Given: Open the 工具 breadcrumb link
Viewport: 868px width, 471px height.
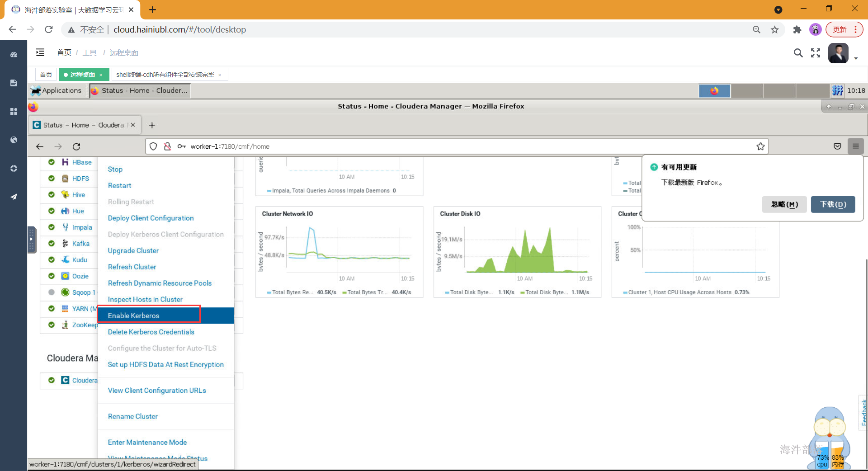Looking at the screenshot, I should pyautogui.click(x=90, y=52).
